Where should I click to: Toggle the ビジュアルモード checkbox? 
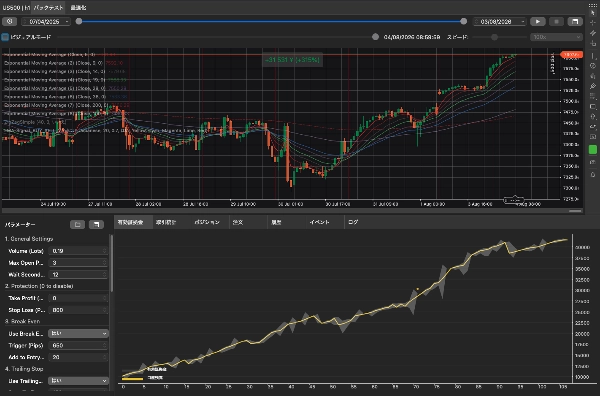click(x=5, y=37)
